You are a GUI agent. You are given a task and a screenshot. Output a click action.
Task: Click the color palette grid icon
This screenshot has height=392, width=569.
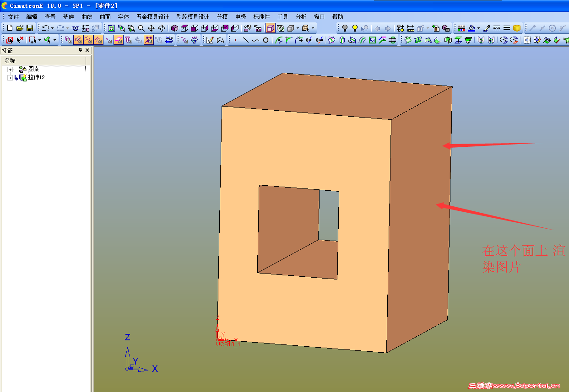[x=461, y=28]
